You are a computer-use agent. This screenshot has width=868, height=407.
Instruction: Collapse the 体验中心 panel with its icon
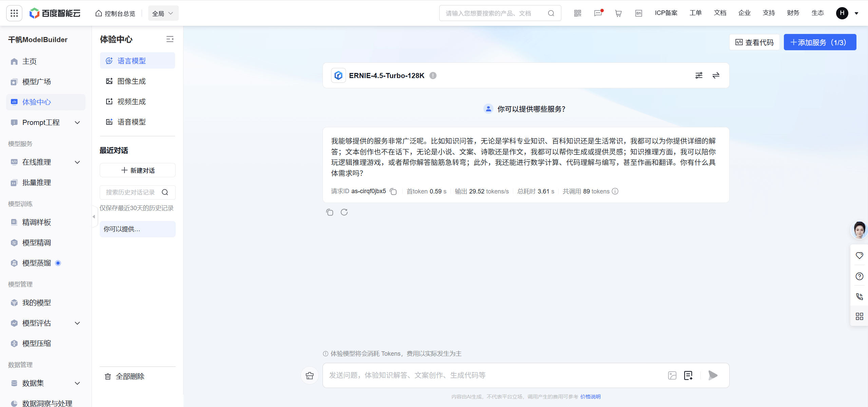click(x=170, y=39)
